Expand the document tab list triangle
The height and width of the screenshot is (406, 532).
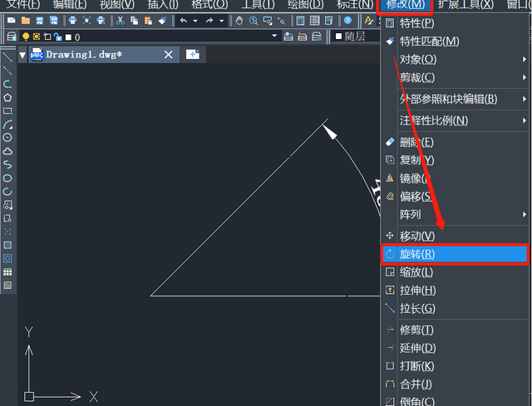22,55
